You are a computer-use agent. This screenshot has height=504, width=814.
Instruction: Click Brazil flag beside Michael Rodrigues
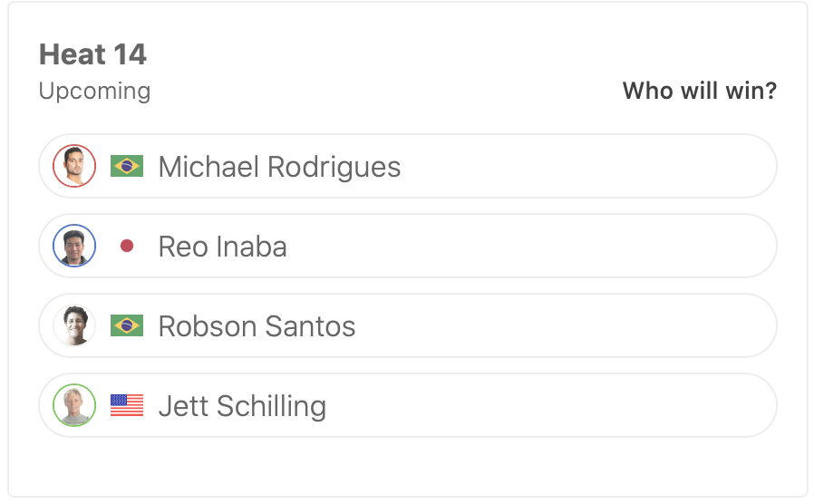pyautogui.click(x=127, y=166)
